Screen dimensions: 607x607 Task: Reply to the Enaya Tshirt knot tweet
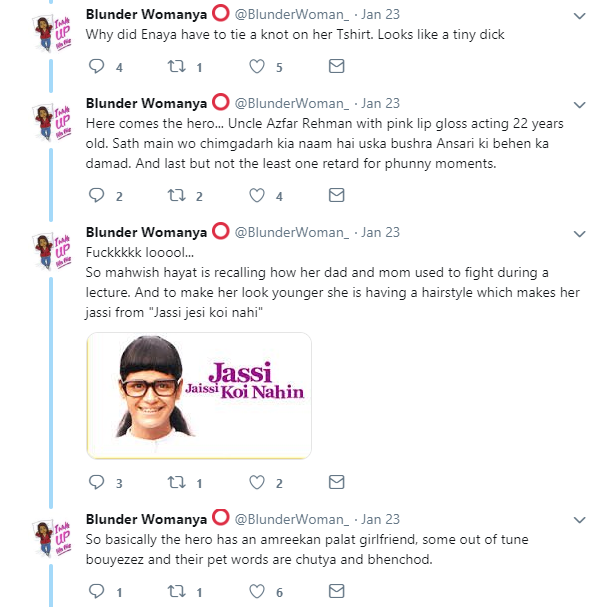pyautogui.click(x=96, y=66)
